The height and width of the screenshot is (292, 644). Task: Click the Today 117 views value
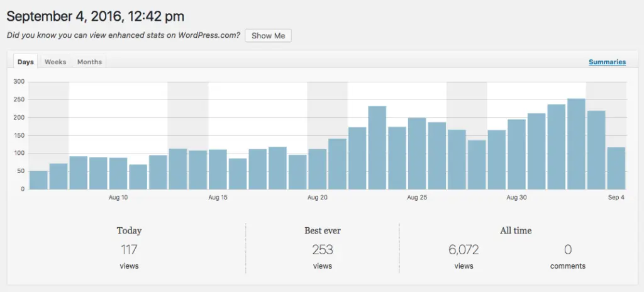(x=129, y=250)
